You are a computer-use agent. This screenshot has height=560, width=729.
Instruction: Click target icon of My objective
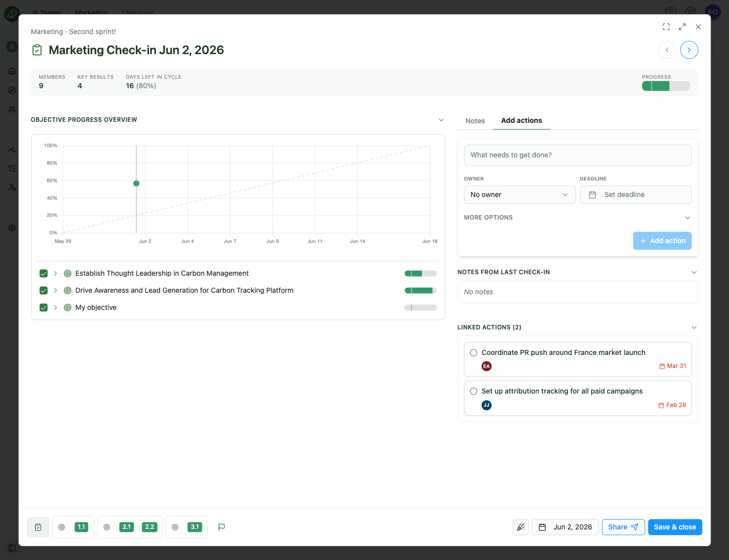pos(68,307)
